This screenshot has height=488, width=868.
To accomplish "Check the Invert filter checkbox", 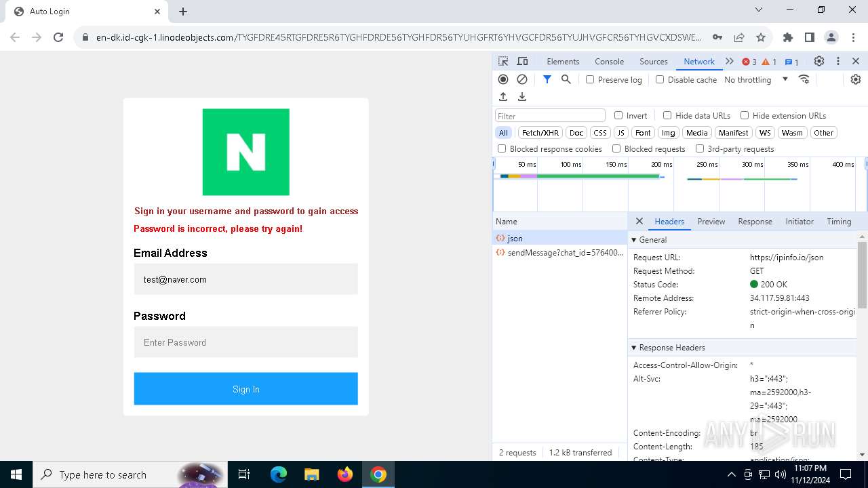I will click(618, 115).
